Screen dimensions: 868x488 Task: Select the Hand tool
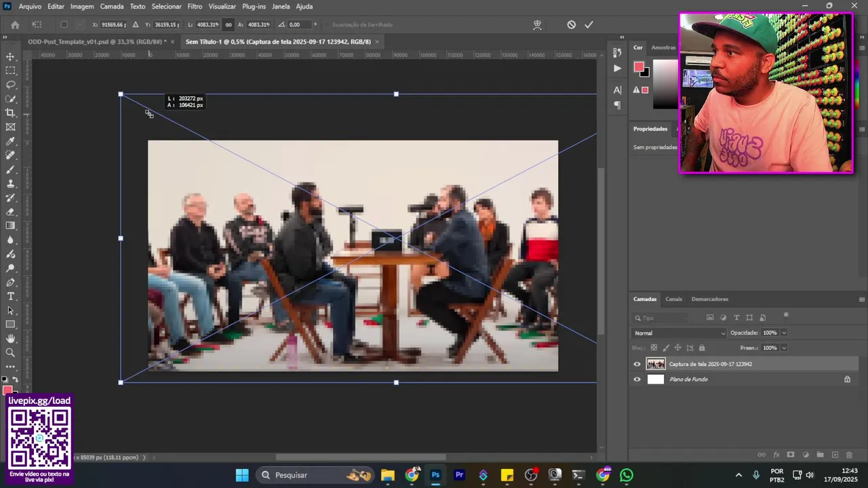(x=10, y=339)
